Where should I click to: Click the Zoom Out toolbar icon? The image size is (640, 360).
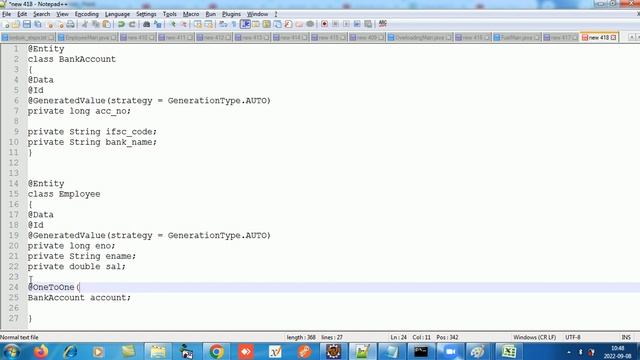pos(184,24)
